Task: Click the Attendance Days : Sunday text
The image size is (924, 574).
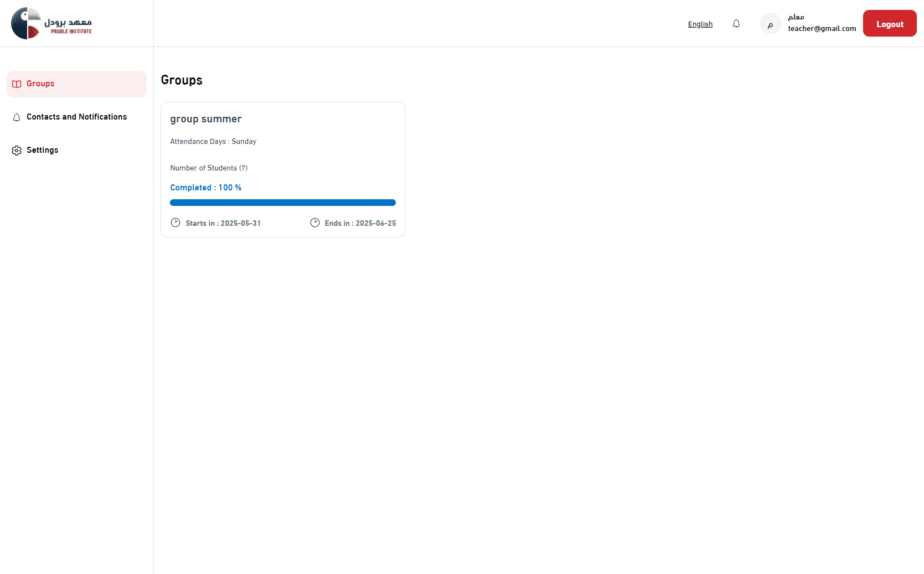Action: [213, 142]
